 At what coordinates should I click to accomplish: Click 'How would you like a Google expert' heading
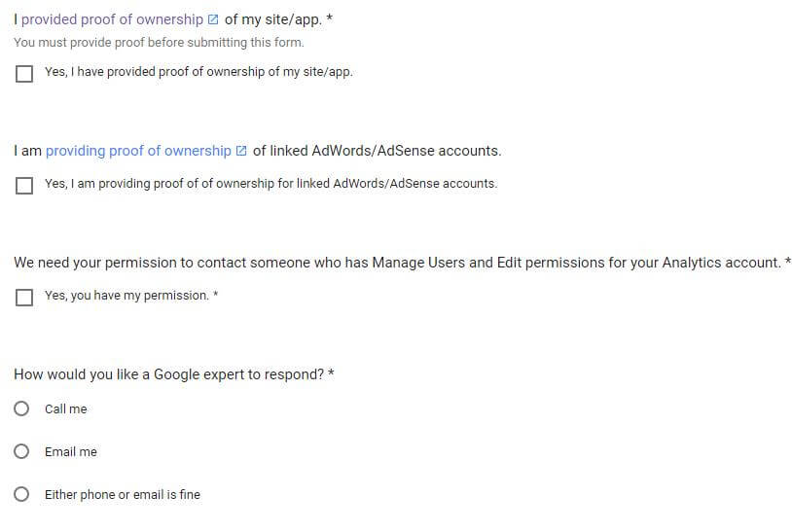pyautogui.click(x=174, y=374)
